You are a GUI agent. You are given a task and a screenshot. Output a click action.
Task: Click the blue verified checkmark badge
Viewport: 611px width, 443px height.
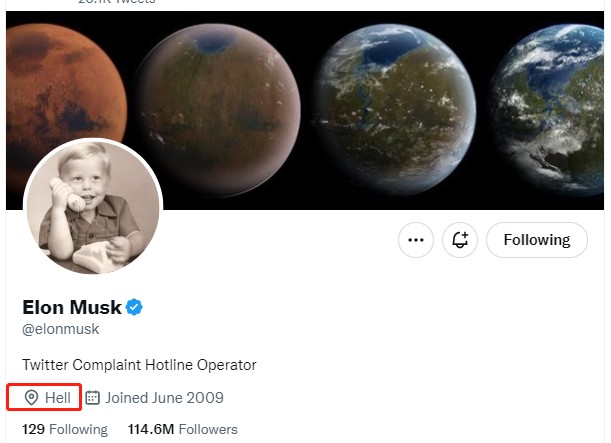[134, 307]
